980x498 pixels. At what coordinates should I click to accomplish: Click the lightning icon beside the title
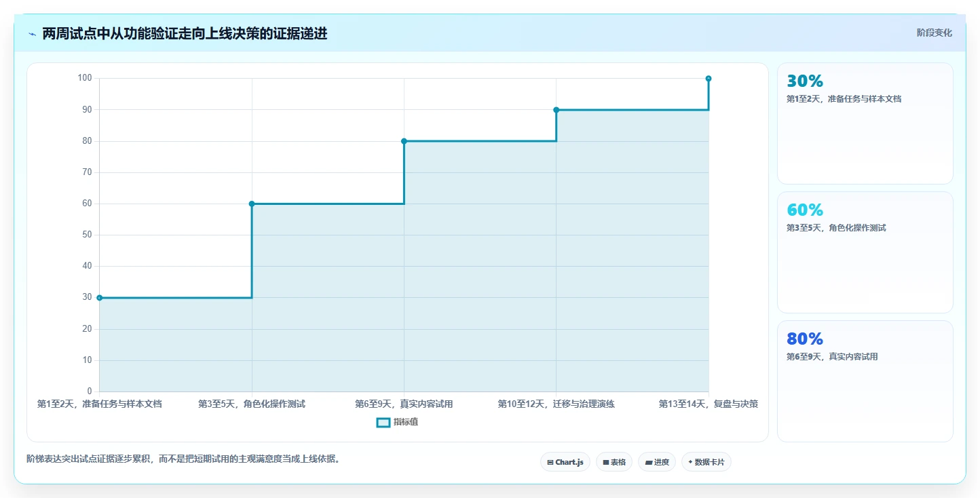click(32, 34)
